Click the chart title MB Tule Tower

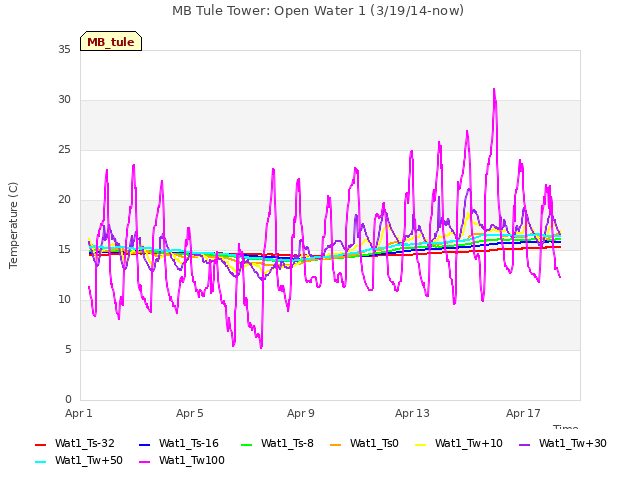(x=318, y=11)
